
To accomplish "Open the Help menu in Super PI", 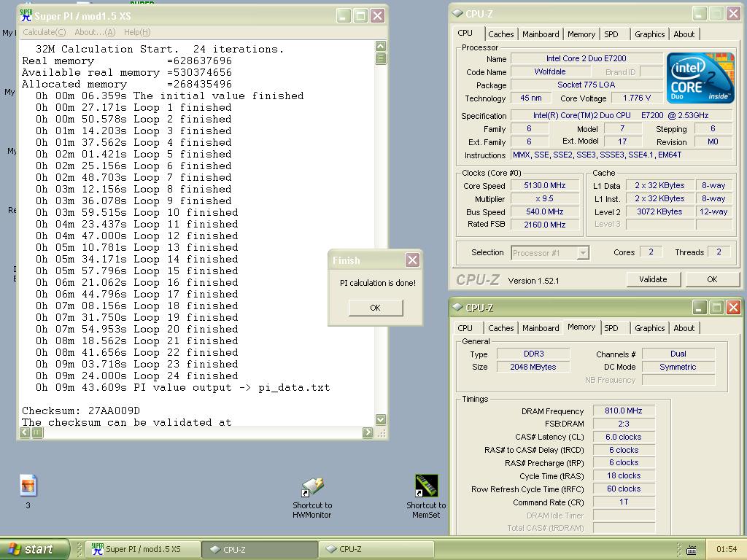I will click(x=137, y=32).
